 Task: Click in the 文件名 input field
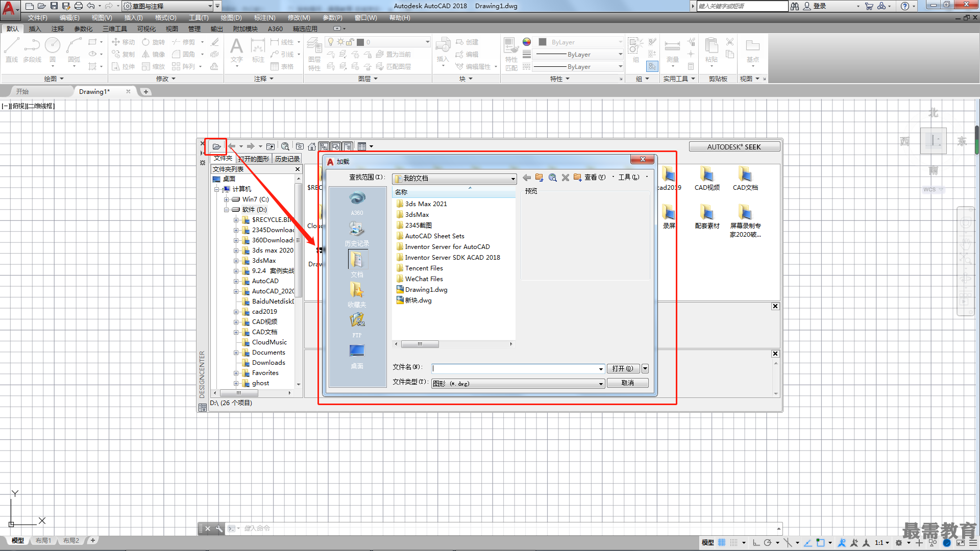click(x=514, y=369)
